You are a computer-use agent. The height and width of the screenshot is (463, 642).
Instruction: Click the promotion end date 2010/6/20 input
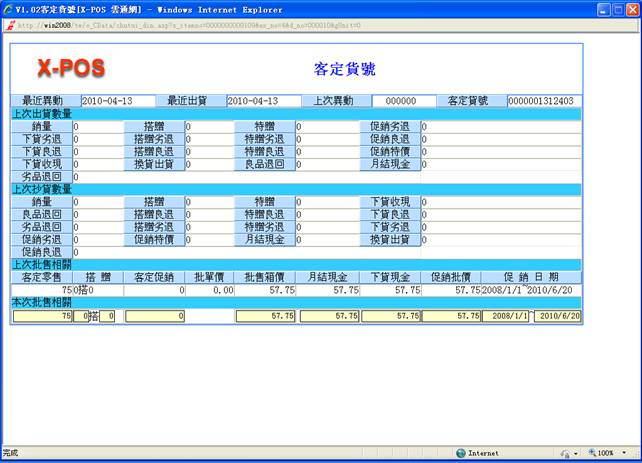557,316
